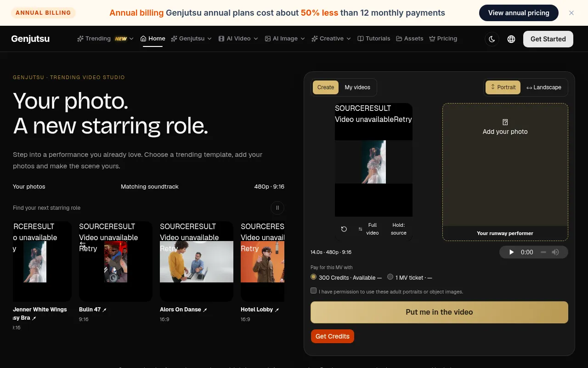
Task: Open the language globe icon
Action: point(511,39)
